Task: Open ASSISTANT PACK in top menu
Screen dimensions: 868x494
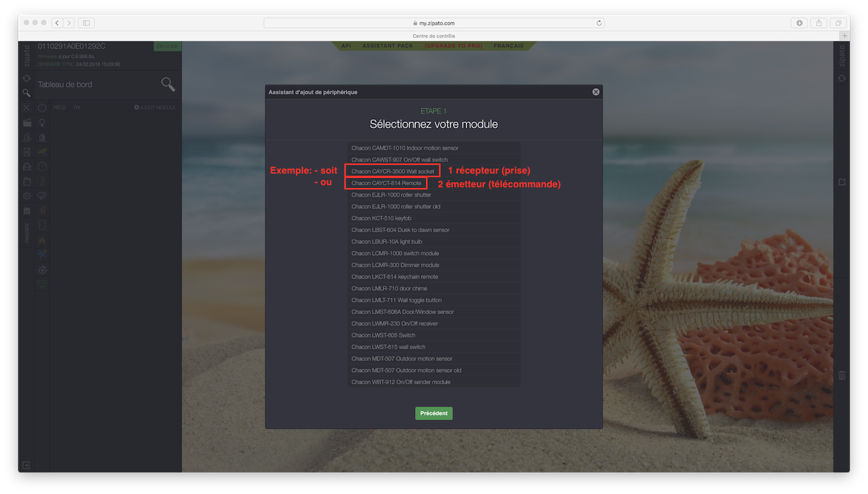Action: click(x=388, y=46)
